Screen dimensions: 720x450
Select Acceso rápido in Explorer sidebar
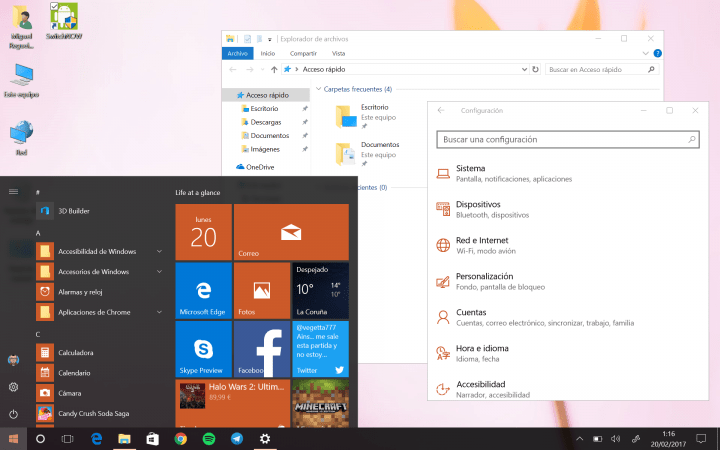pyautogui.click(x=266, y=95)
